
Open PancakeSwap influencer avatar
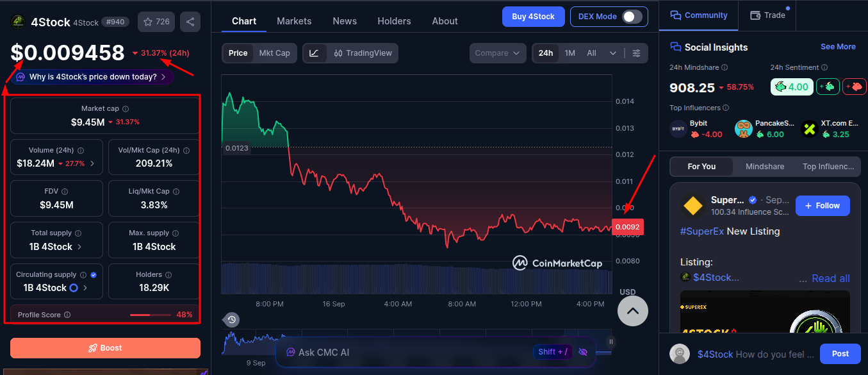(x=744, y=129)
